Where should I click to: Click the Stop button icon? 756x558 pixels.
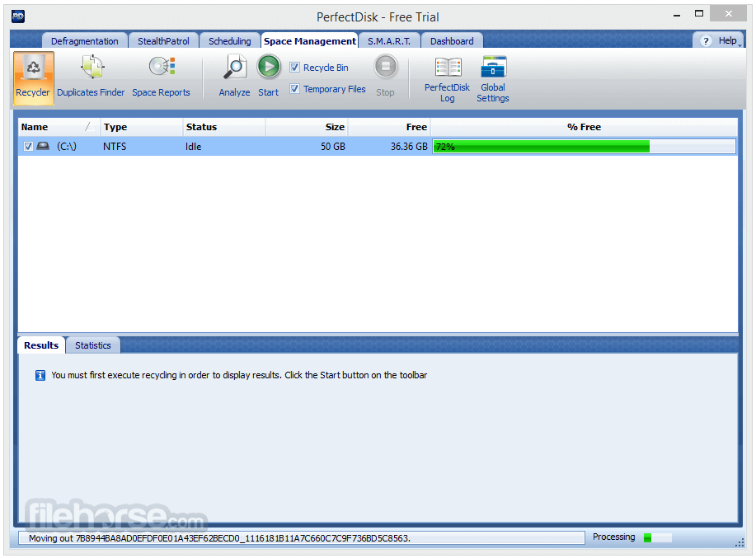(386, 67)
